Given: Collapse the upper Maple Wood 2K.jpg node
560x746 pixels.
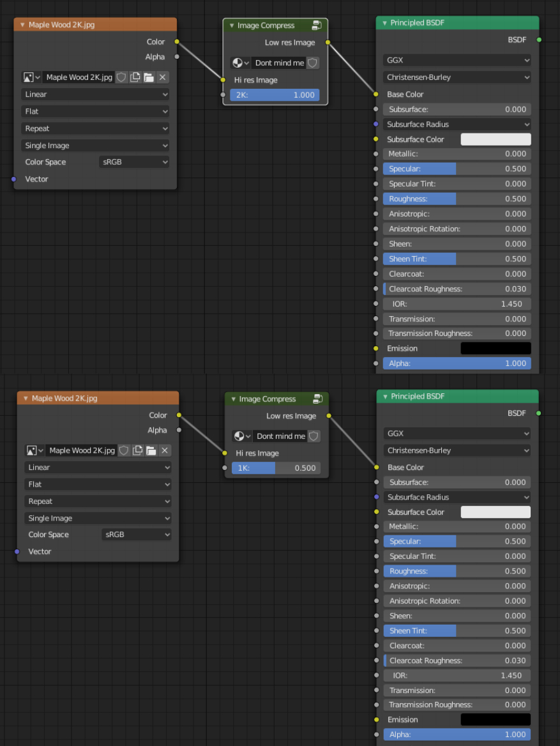Looking at the screenshot, I should coord(22,25).
